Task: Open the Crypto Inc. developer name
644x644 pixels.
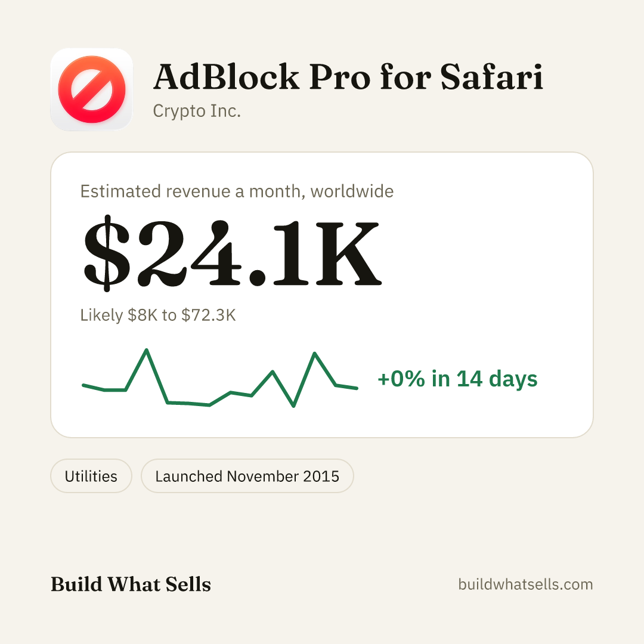Action: coord(197,112)
